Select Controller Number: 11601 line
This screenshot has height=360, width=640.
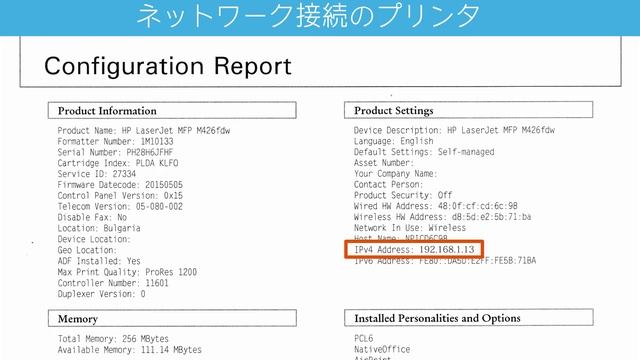click(113, 283)
